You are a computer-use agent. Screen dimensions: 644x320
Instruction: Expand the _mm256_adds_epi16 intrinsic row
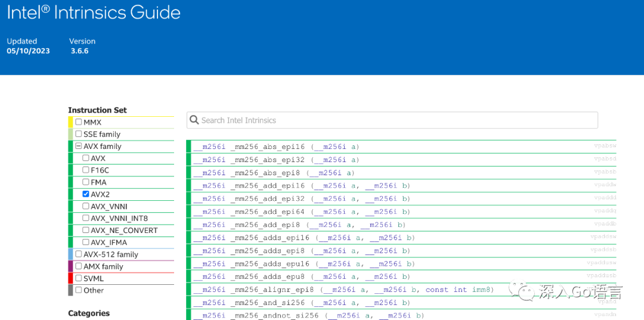401,238
